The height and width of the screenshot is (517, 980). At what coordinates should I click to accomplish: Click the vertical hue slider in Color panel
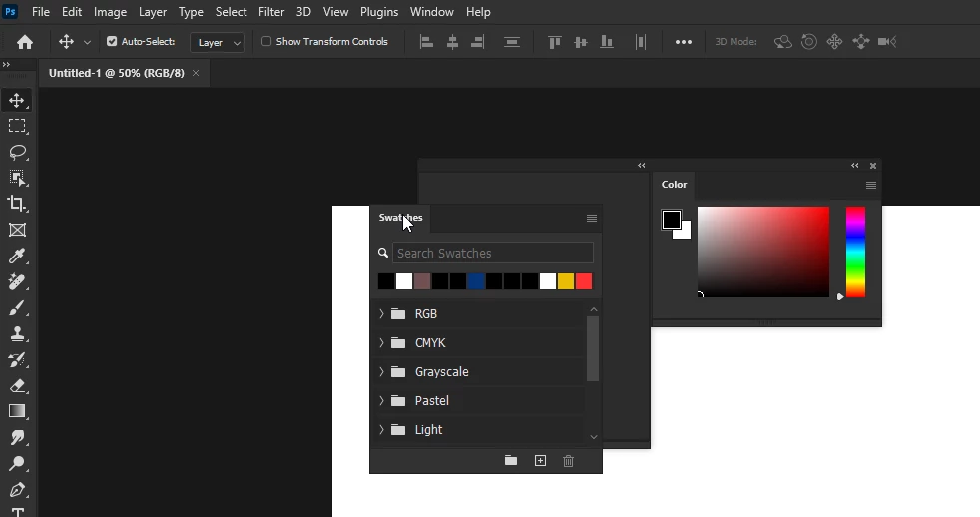pos(855,252)
